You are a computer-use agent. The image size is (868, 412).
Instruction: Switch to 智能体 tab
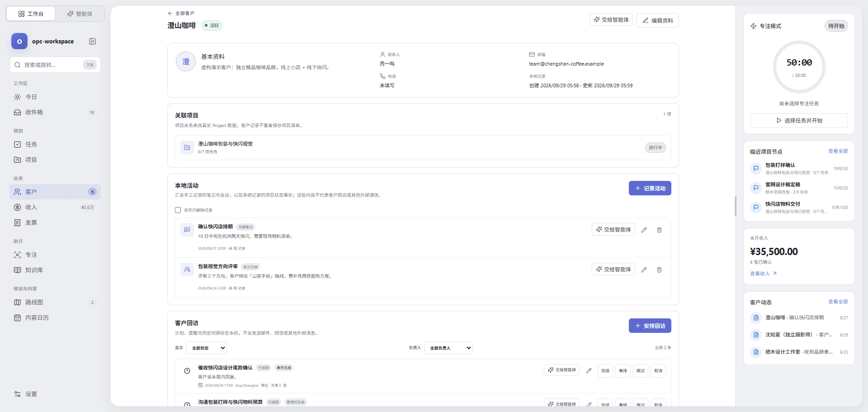(x=80, y=14)
